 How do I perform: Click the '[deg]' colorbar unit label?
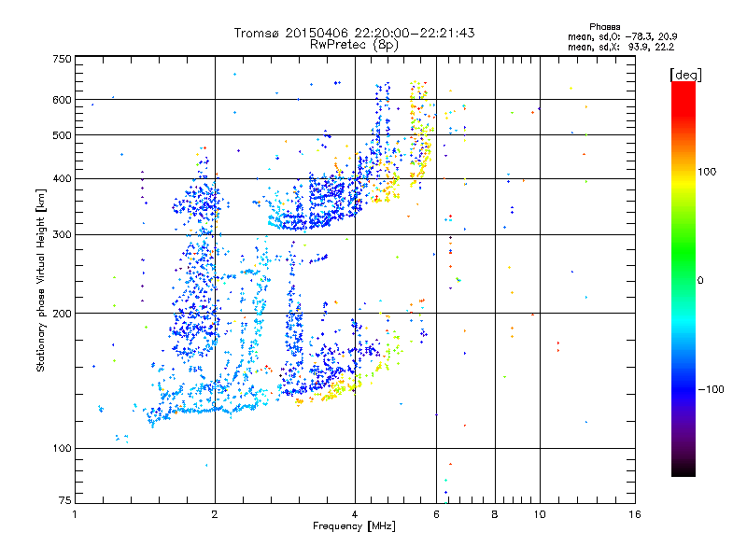click(685, 75)
